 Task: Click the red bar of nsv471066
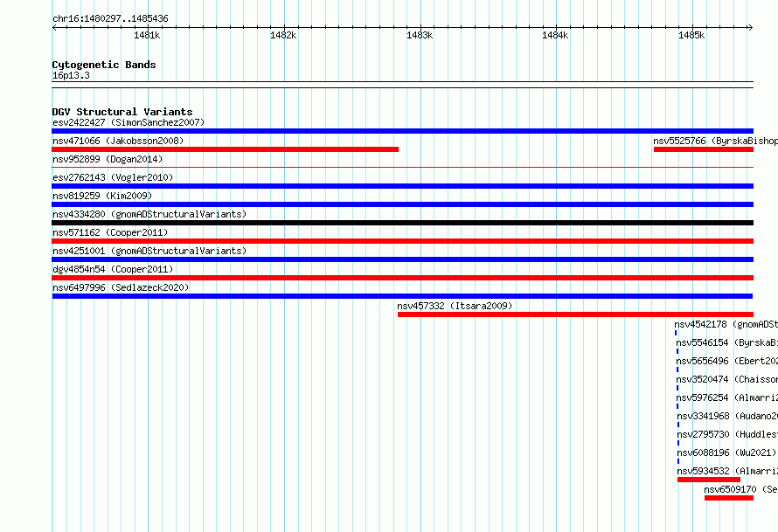tap(225, 149)
